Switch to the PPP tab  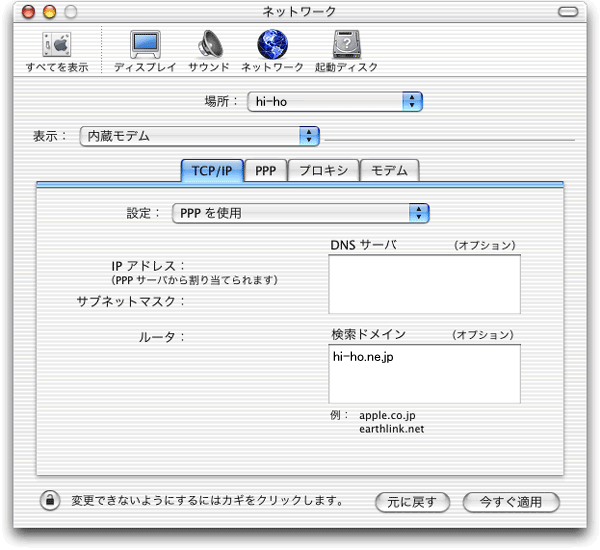266,170
